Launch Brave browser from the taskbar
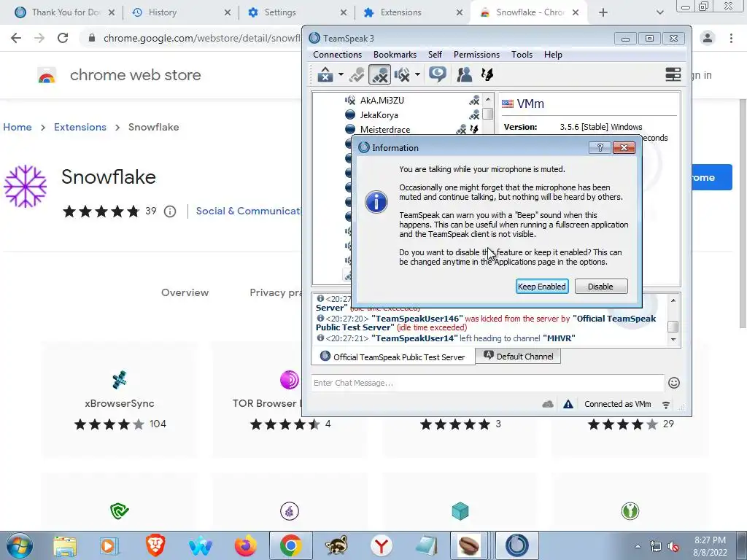Image resolution: width=747 pixels, height=560 pixels. (x=155, y=545)
